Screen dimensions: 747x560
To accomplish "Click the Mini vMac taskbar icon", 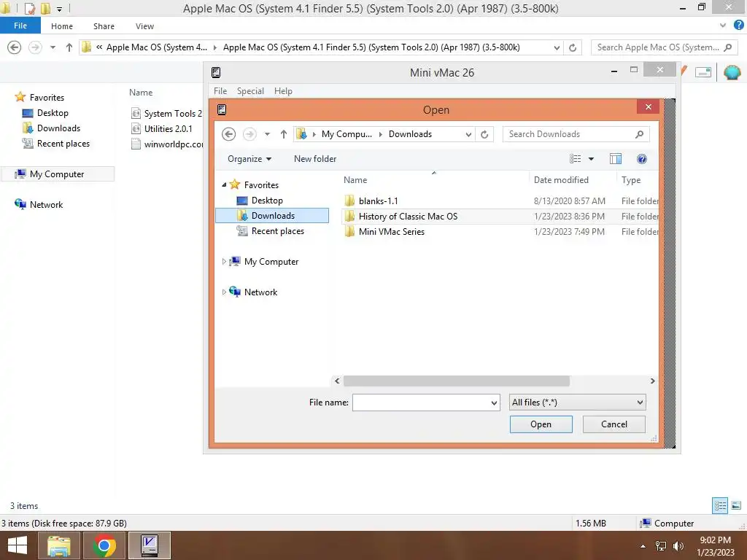I will (x=150, y=545).
